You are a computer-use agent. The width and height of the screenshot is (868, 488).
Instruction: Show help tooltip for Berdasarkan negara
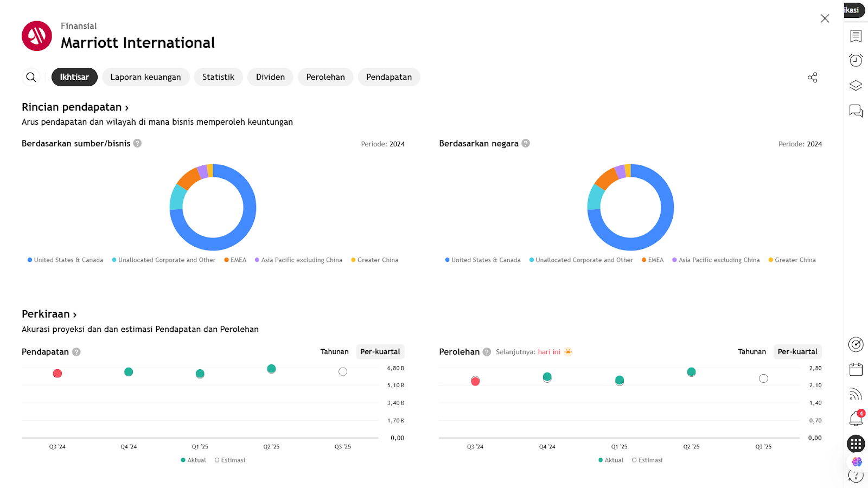pyautogui.click(x=526, y=143)
